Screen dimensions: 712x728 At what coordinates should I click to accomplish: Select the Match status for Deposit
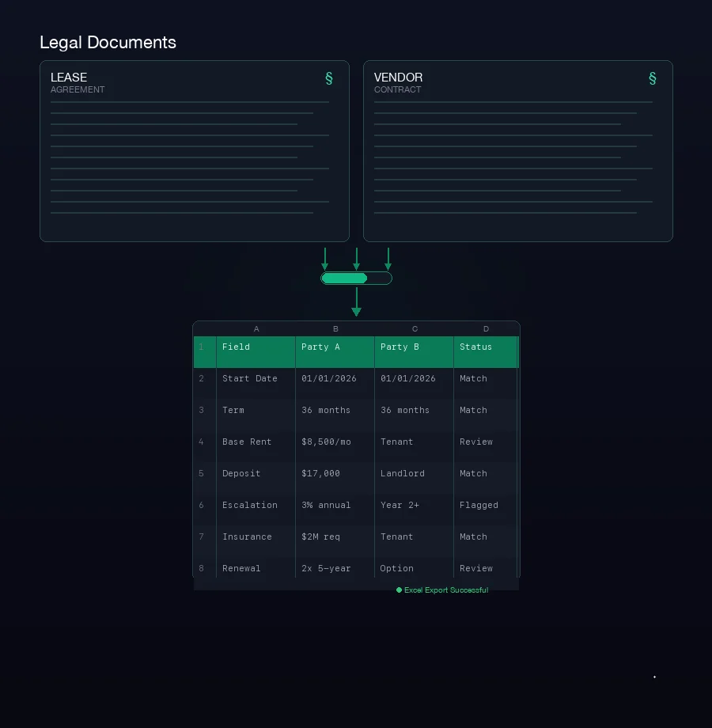(x=486, y=473)
